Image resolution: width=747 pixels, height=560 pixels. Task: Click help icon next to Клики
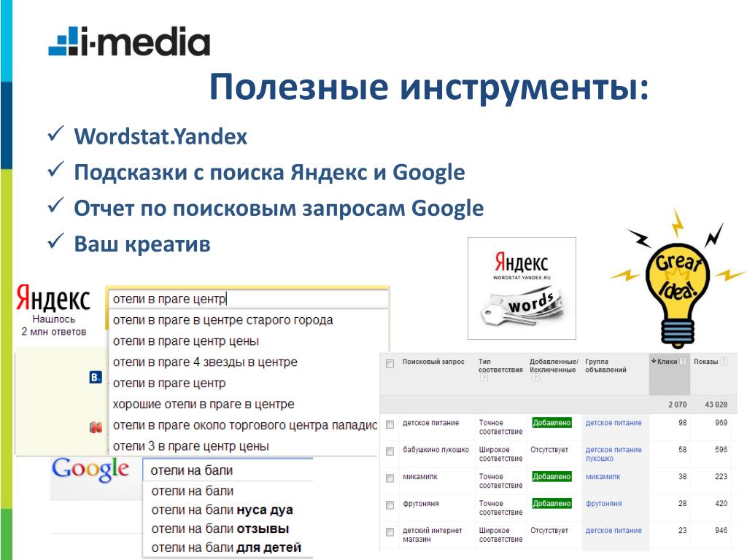(683, 361)
